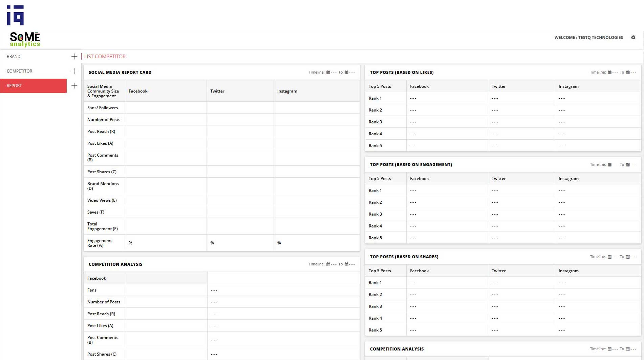Viewport: 644px width, 360px height.
Task: Click Post Likes (A) in Social Media Report Card
Action: [x=100, y=143]
